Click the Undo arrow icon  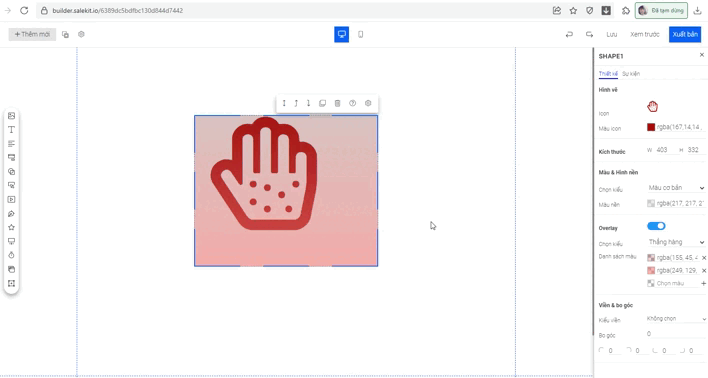click(569, 34)
